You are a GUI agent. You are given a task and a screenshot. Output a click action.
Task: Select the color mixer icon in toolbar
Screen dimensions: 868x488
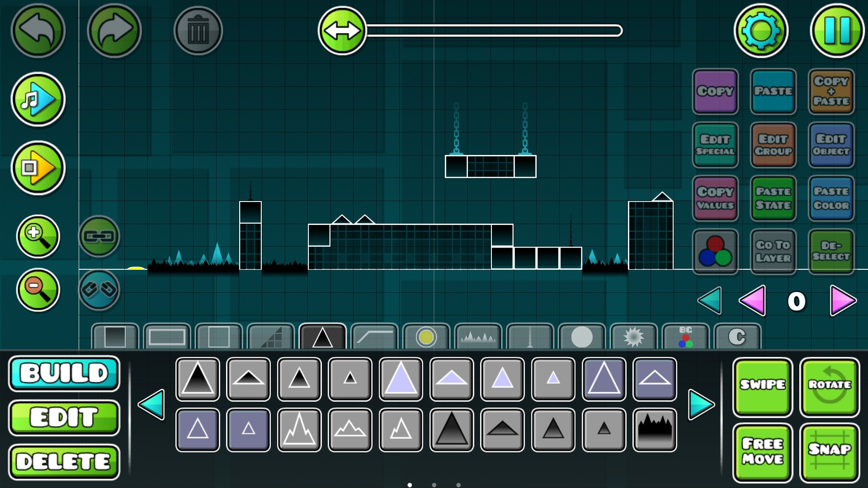pos(715,251)
